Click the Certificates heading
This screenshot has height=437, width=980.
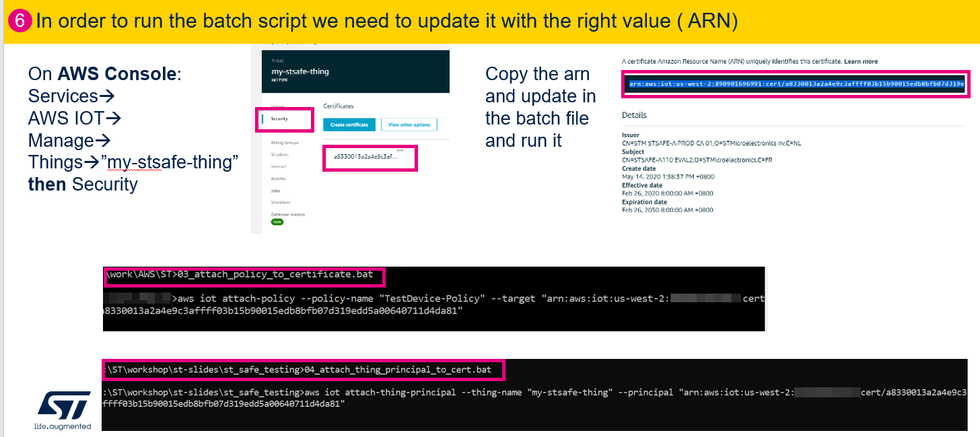tap(339, 106)
